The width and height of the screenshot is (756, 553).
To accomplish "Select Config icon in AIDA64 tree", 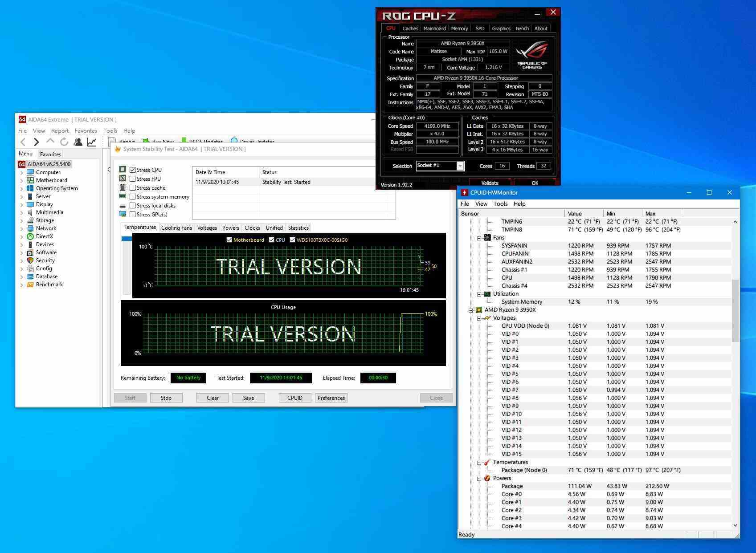I will pos(30,268).
